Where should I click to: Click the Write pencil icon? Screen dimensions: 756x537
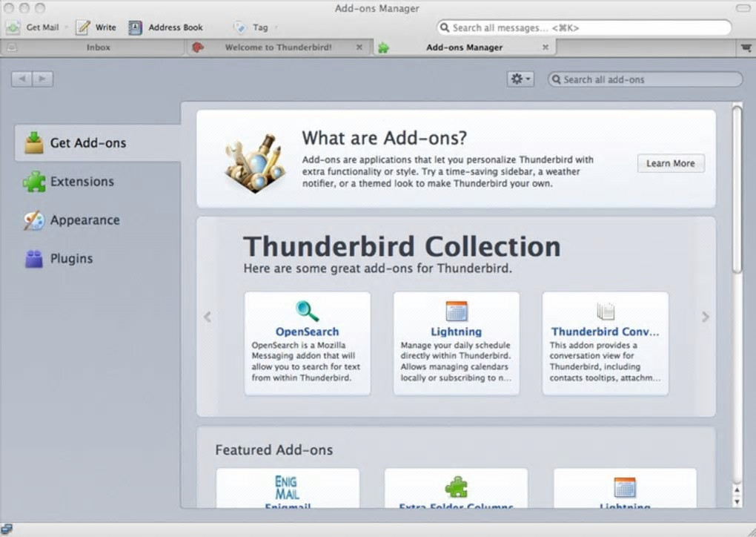point(83,27)
